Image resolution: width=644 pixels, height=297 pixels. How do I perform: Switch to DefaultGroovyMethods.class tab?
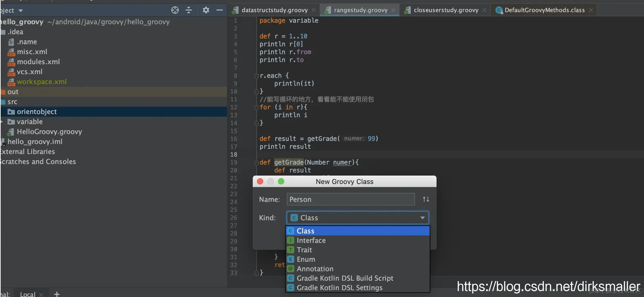point(544,10)
